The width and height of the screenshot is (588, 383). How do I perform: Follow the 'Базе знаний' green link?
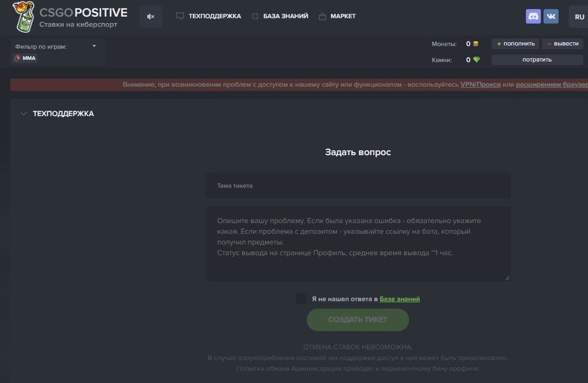coord(399,299)
